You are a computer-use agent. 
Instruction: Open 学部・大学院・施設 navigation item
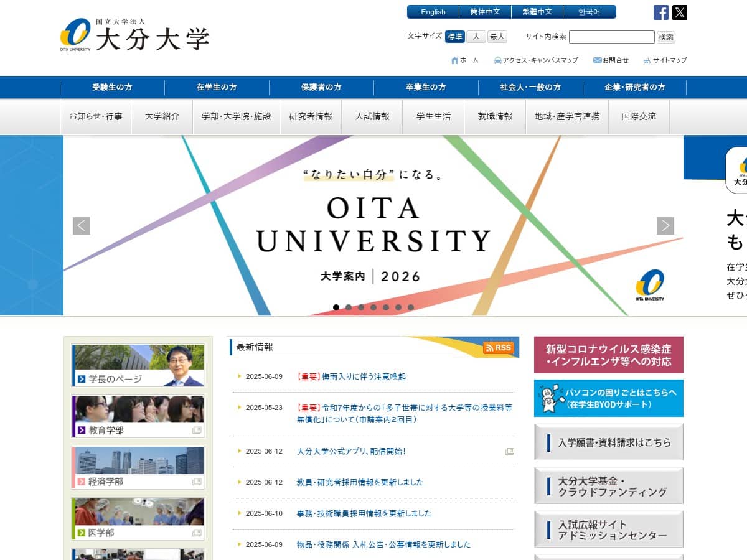[x=237, y=116]
